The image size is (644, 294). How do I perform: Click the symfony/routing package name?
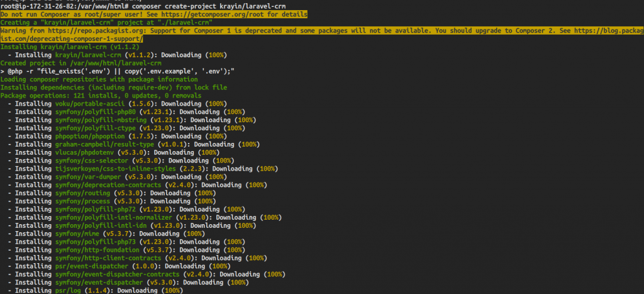(82, 193)
